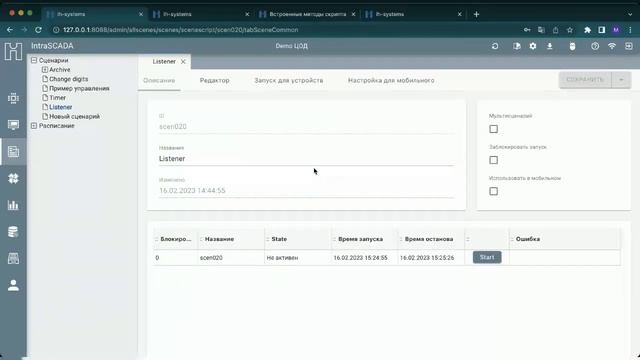The height and width of the screenshot is (360, 640).
Task: Close the Listener document tab
Action: pyautogui.click(x=183, y=62)
